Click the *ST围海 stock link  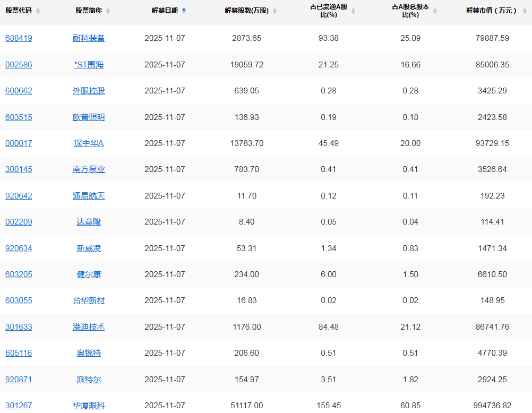89,65
